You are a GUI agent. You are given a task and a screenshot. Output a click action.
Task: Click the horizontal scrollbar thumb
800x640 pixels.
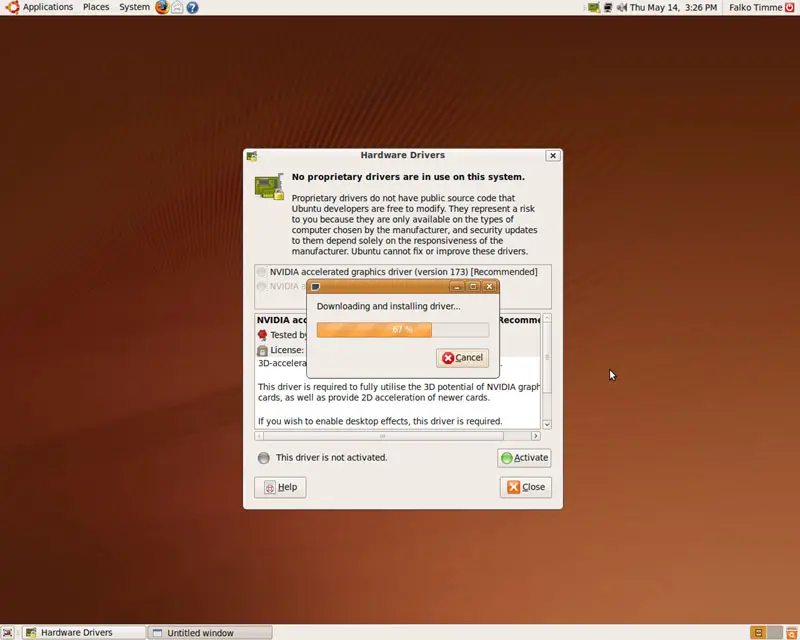click(x=383, y=436)
